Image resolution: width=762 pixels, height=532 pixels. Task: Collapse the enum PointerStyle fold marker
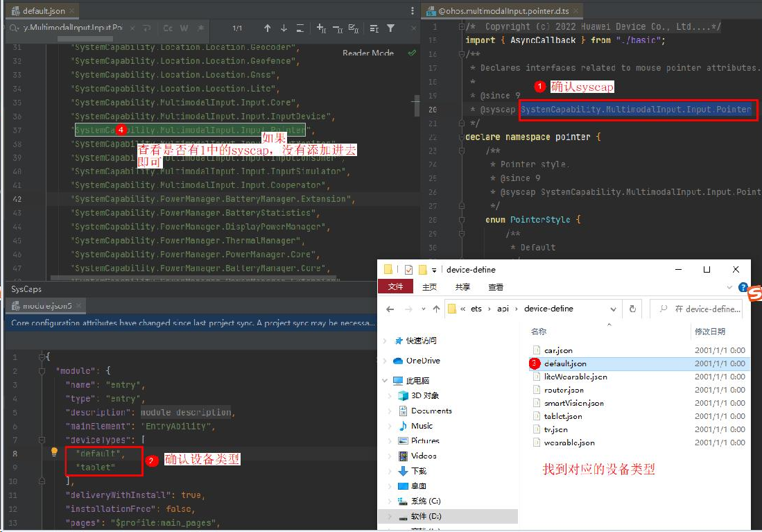pyautogui.click(x=462, y=220)
